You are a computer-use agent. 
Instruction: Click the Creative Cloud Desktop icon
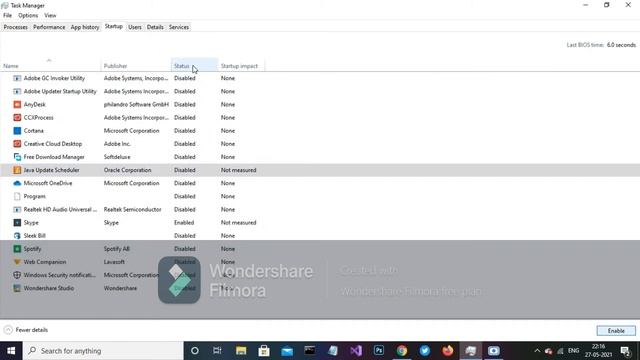[17, 144]
